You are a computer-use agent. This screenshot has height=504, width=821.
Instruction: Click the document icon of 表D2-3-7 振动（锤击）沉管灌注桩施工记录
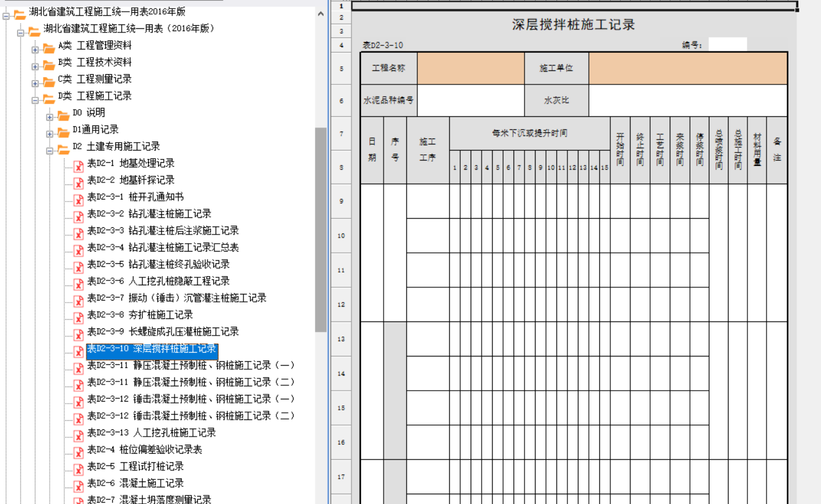point(78,301)
